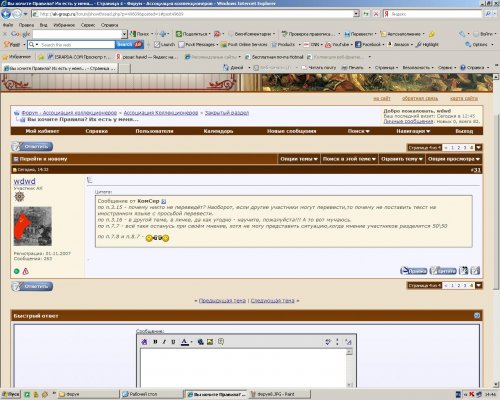Image resolution: width=500 pixels, height=400 pixels.
Task: Open the font color dropdown arrow in editor
Action: [x=191, y=342]
